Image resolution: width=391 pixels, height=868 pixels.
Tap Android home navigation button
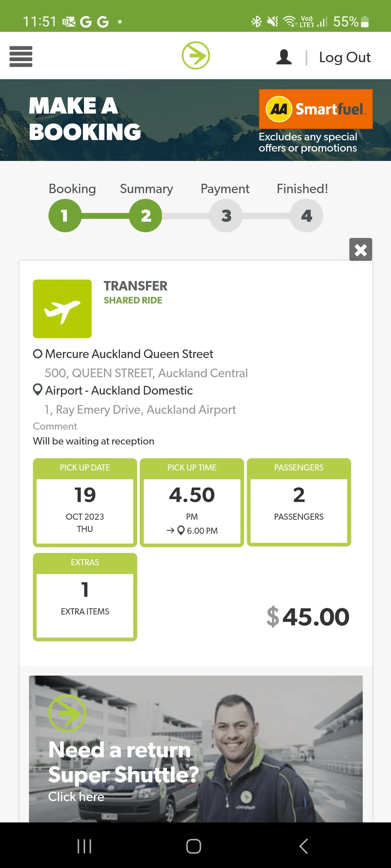coord(194,846)
